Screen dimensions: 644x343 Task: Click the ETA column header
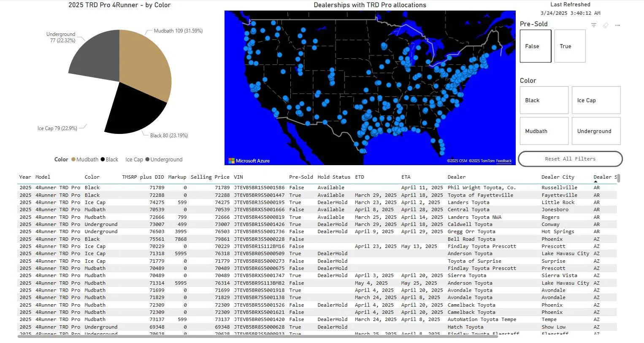tap(406, 177)
